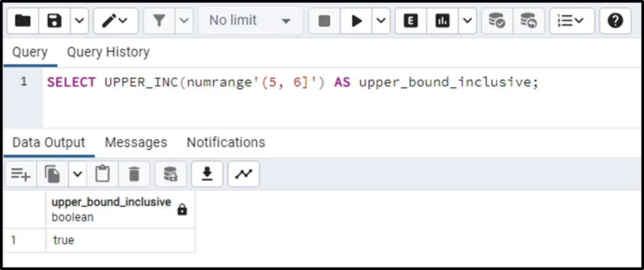Switch to the Messages tab

pos(136,142)
